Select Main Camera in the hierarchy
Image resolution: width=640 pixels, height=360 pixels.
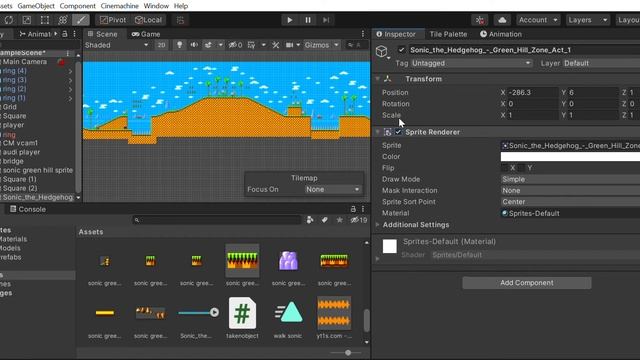click(24, 62)
